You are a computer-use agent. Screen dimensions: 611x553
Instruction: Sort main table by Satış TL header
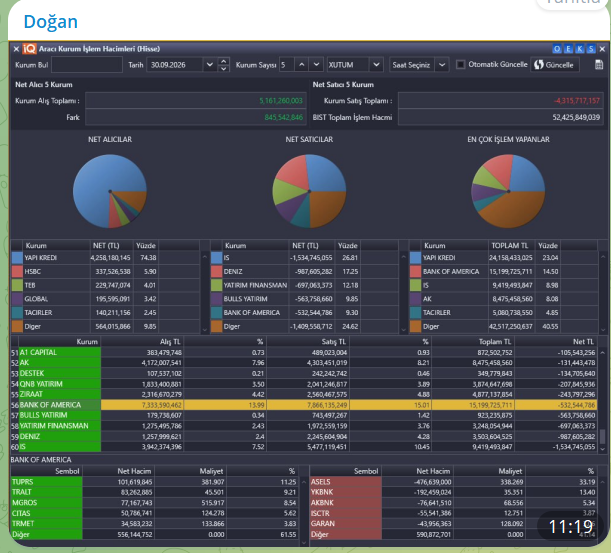pyautogui.click(x=308, y=342)
